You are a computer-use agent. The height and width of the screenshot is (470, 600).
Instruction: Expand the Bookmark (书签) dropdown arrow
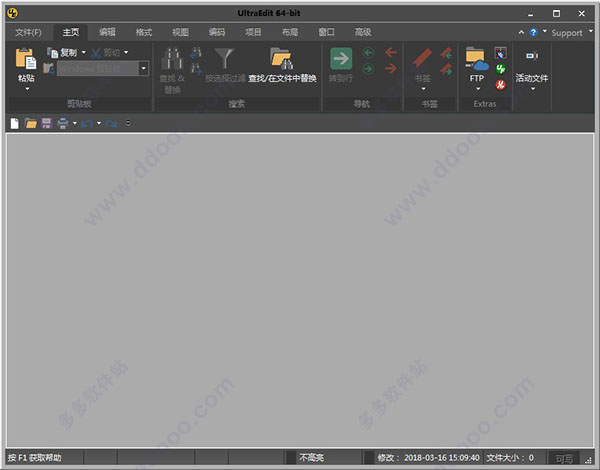click(423, 89)
